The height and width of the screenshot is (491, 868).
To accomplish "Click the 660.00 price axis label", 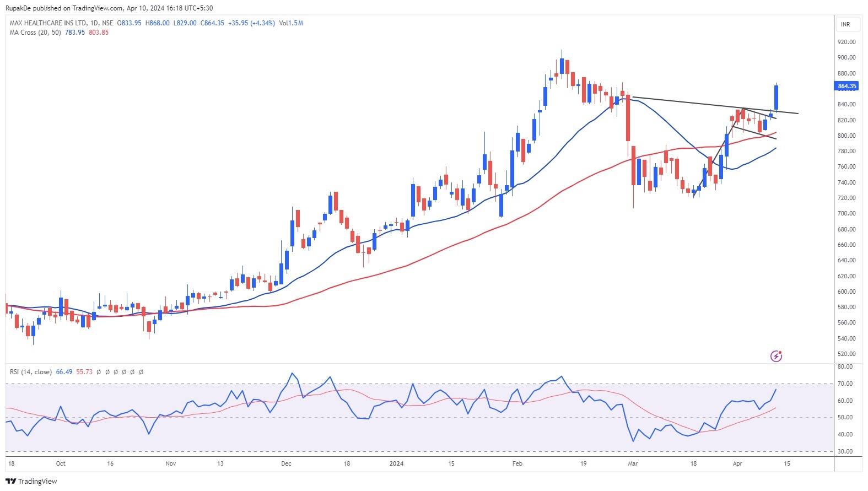I will (x=847, y=245).
